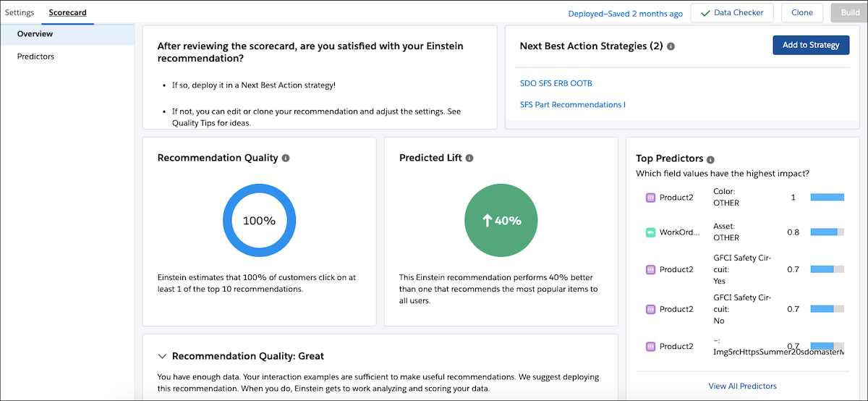868x401 pixels.
Task: Select Overview in the sidebar
Action: coord(67,34)
